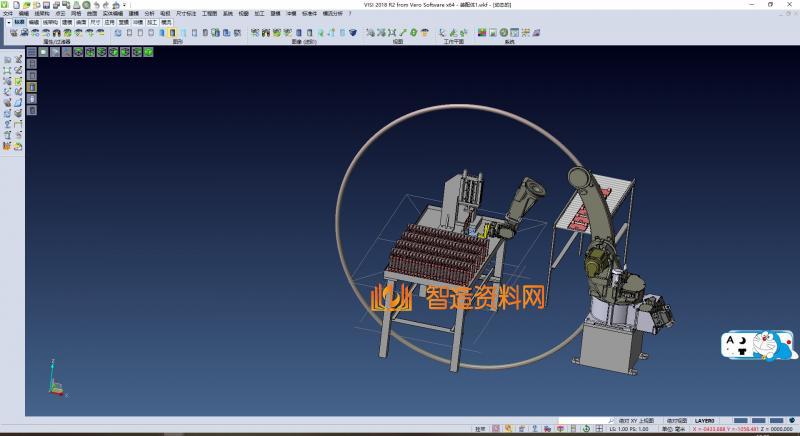Click the first icon in 属性/过滤器 group
Viewport: 800px width, 436px height.
tap(13, 33)
